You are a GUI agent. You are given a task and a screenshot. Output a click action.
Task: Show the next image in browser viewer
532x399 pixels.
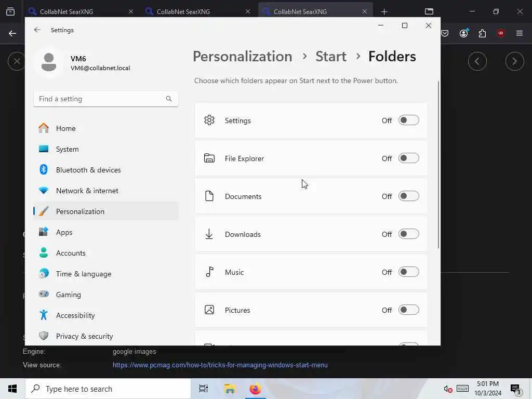(x=514, y=61)
